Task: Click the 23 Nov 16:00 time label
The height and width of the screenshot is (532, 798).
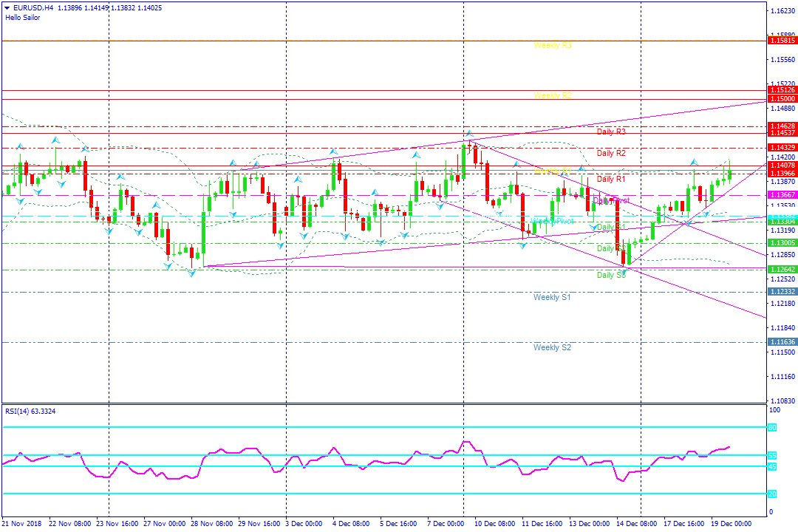Action: click(117, 524)
